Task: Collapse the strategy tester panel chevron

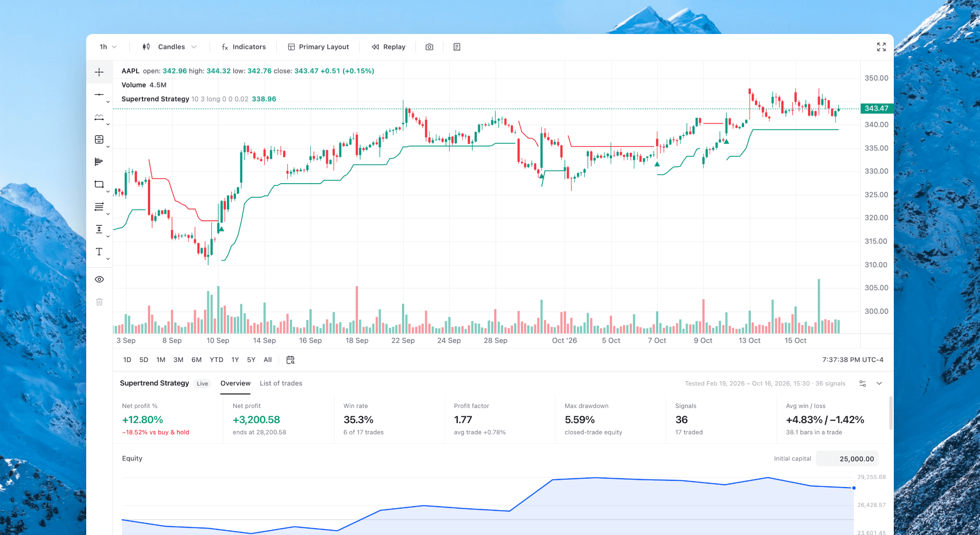Action: (879, 384)
